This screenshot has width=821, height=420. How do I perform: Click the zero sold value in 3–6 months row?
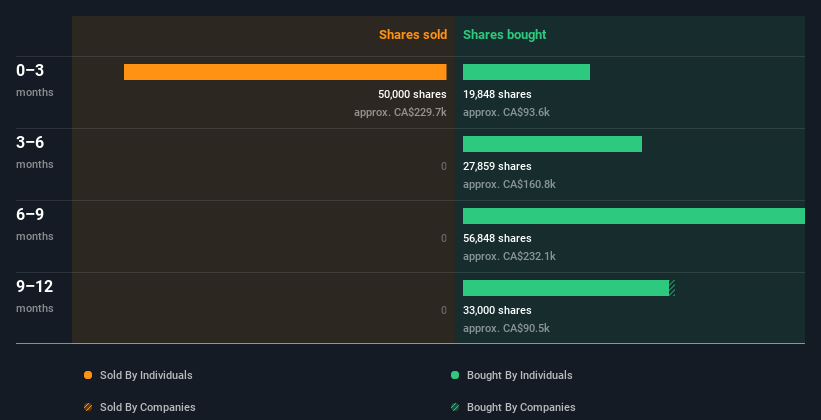[444, 167]
